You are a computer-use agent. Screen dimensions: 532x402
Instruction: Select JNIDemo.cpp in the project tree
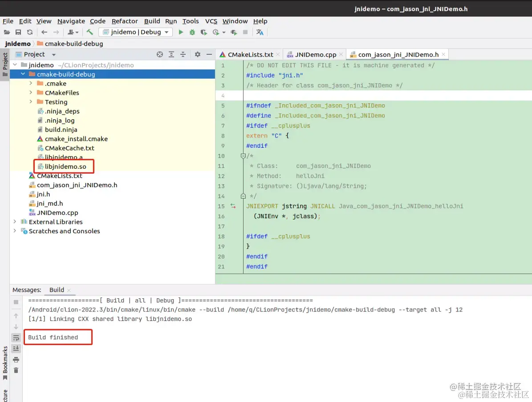(x=57, y=212)
